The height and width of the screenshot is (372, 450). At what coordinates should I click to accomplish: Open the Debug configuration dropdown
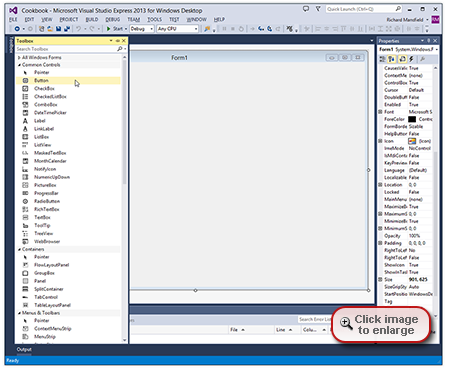coord(142,29)
